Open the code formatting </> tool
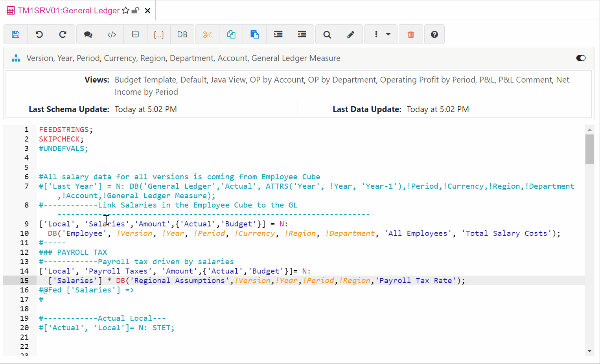 pyautogui.click(x=112, y=34)
